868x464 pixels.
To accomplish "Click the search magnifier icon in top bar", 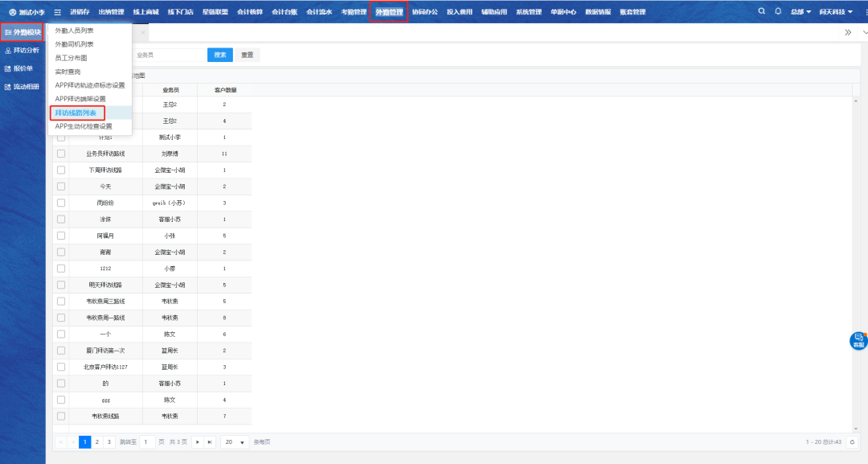I will coord(762,12).
